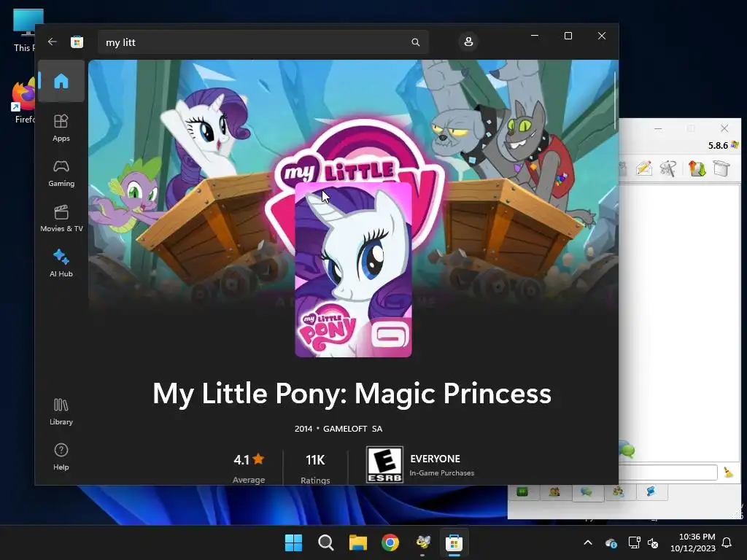This screenshot has height=560, width=747.
Task: Click the This PC desktop icon
Action: [25, 31]
